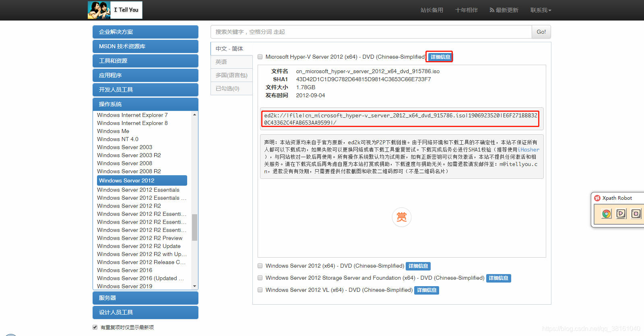The height and width of the screenshot is (336, 644).
Task: Check Storage Server and Foundation checkbox
Action: click(x=260, y=278)
